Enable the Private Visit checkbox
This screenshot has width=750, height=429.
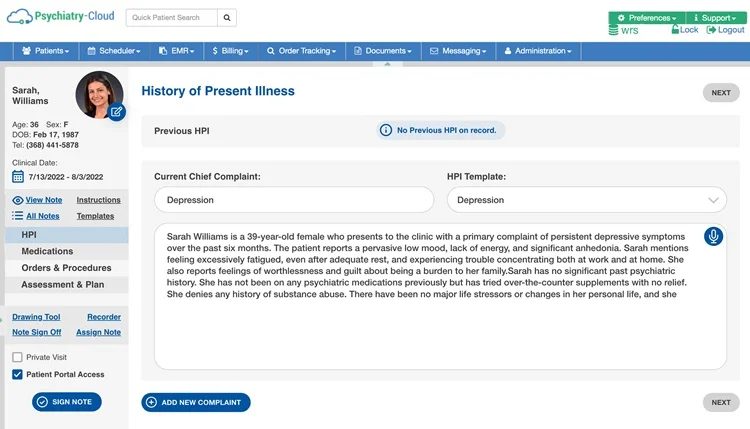pos(17,357)
